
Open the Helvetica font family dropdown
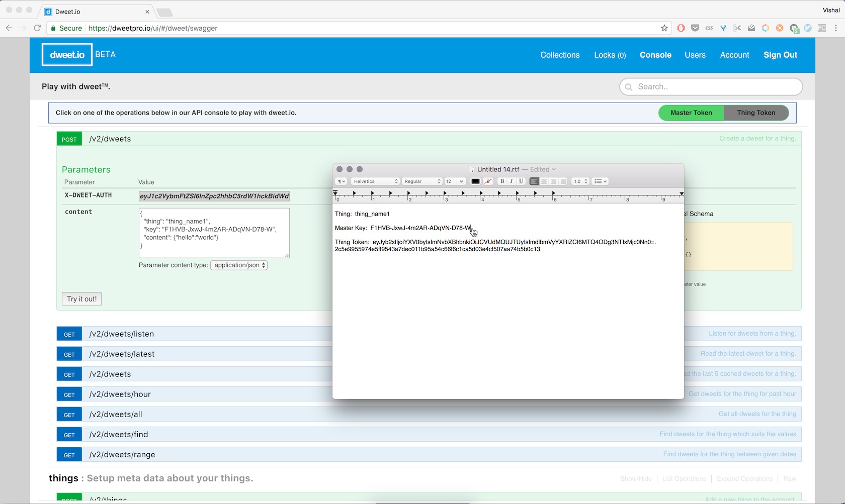pos(376,181)
